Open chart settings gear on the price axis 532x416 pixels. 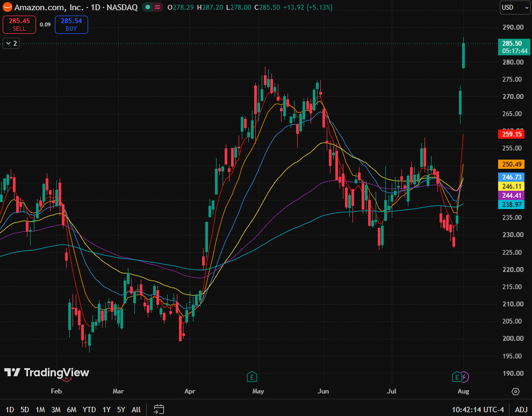[515, 391]
